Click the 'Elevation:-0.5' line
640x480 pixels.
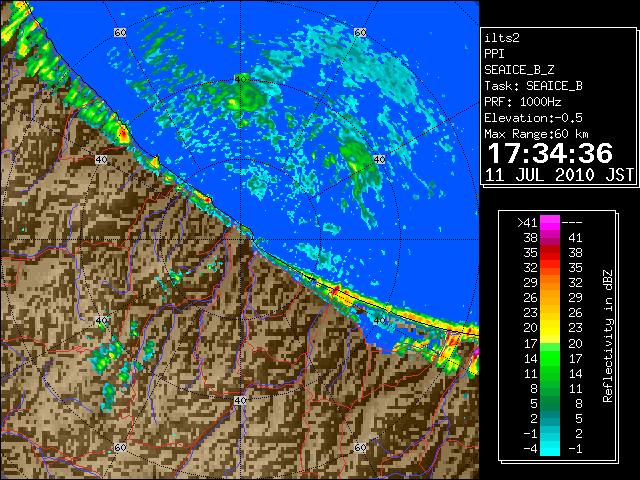[533, 118]
